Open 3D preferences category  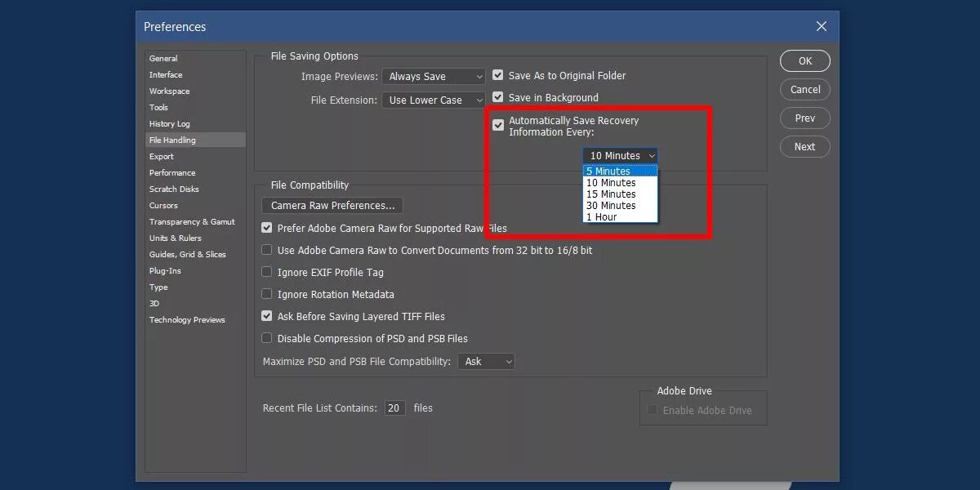pyautogui.click(x=195, y=304)
